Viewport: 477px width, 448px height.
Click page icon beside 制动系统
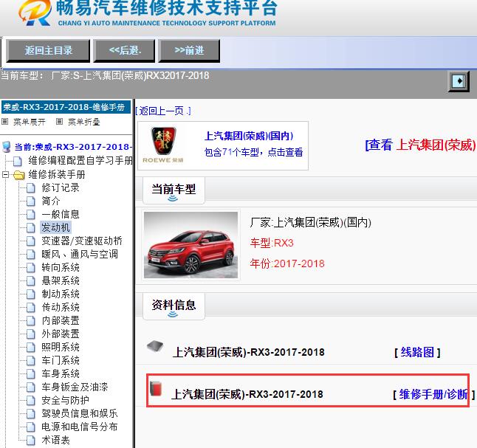point(31,294)
